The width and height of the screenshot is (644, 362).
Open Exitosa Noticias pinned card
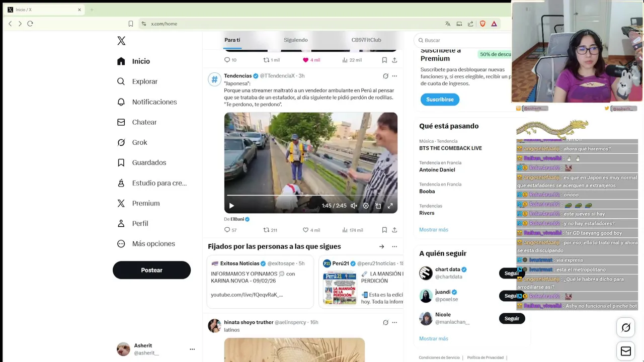[x=260, y=282]
